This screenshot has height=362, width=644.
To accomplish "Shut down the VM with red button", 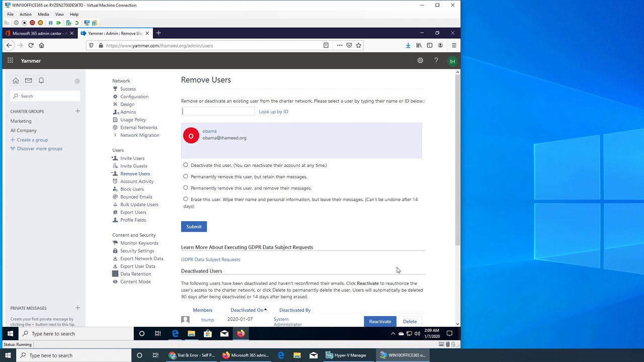I will 32,23.
